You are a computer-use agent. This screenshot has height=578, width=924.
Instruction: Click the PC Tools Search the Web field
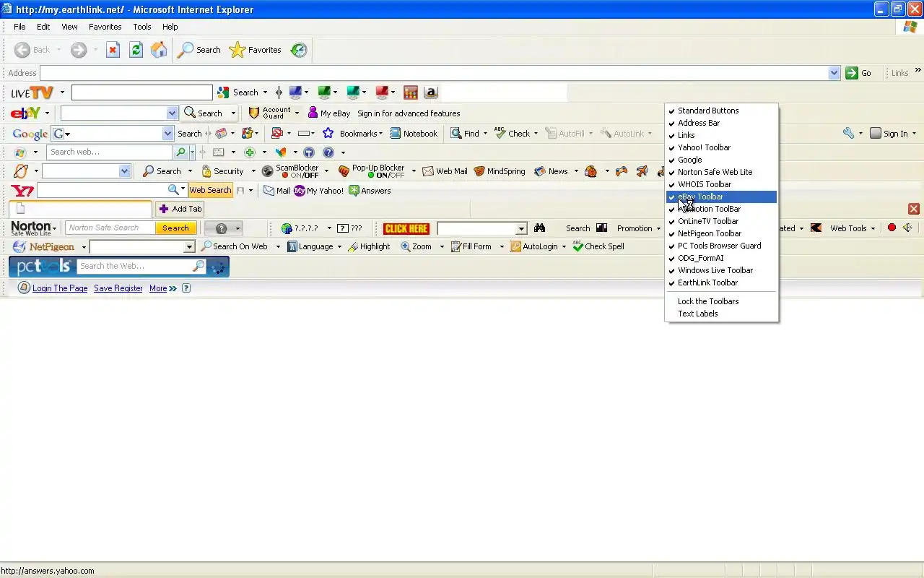pos(134,266)
